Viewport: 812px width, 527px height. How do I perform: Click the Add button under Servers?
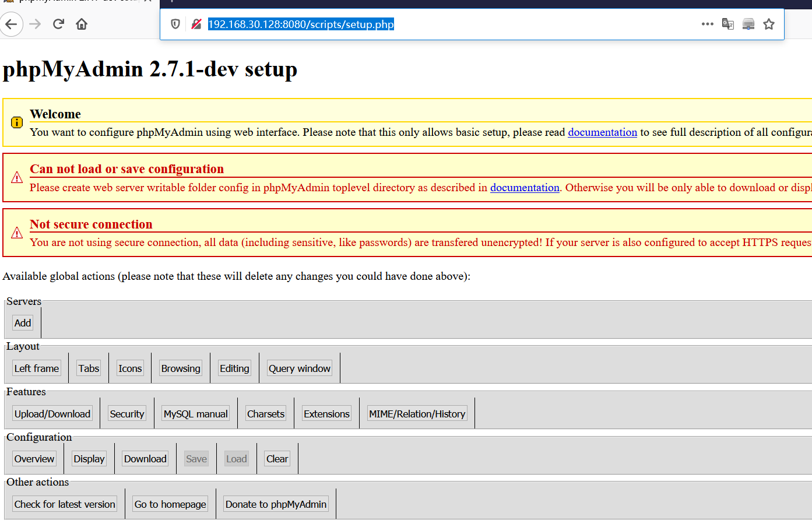[x=22, y=322]
